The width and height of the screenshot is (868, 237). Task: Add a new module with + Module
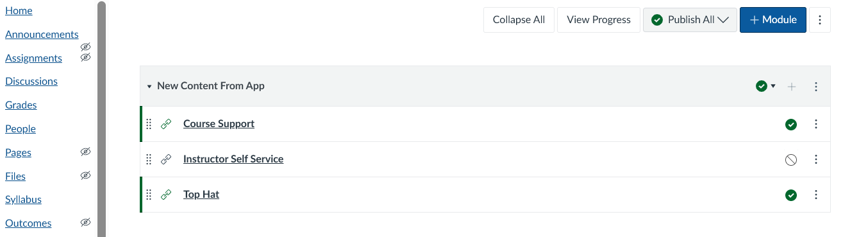(773, 20)
